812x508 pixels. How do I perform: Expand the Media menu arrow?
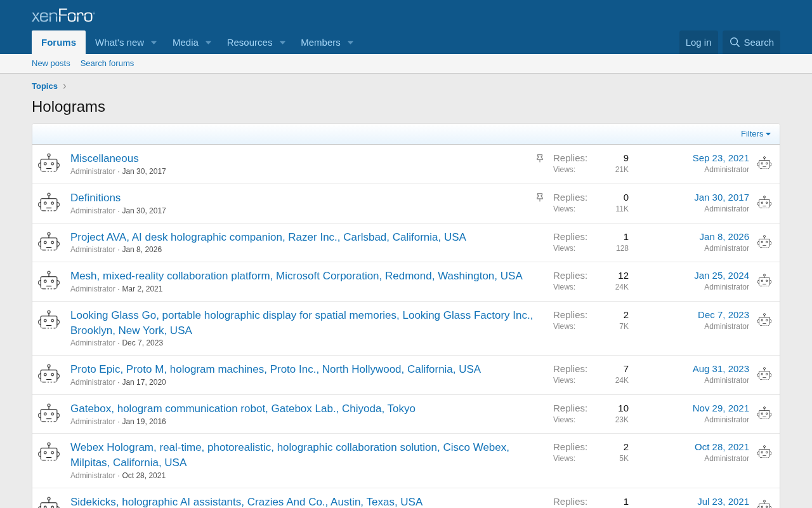click(x=208, y=43)
